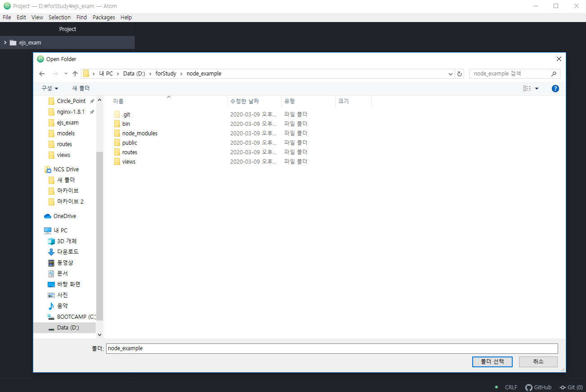Image resolution: width=586 pixels, height=392 pixels.
Task: Click the CRLF line ending indicator
Action: [511, 387]
